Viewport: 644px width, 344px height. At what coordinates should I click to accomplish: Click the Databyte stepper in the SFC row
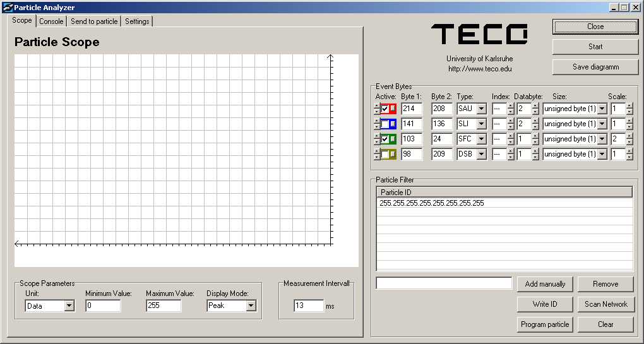pyautogui.click(x=535, y=139)
